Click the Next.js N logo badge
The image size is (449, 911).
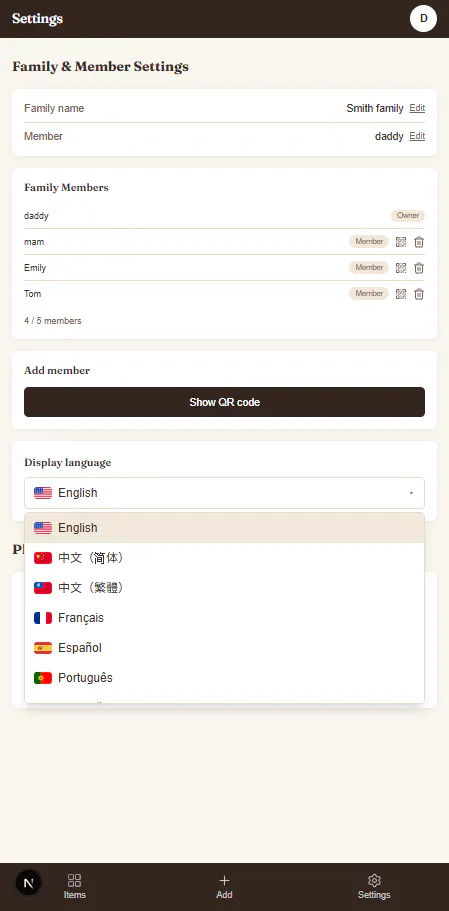click(x=28, y=884)
